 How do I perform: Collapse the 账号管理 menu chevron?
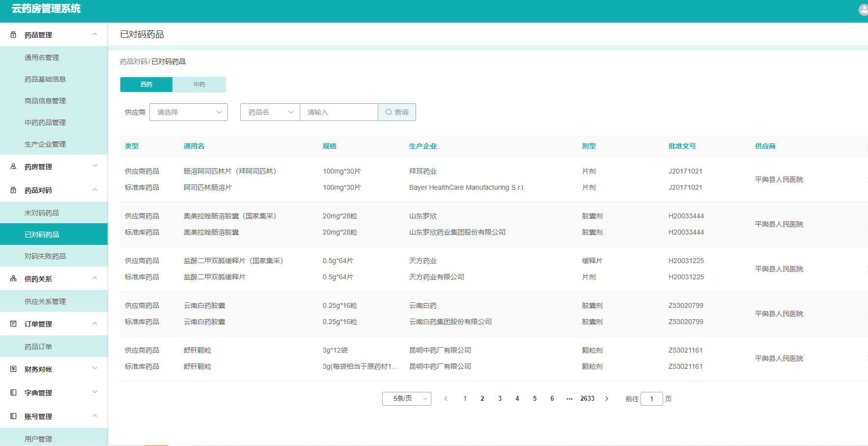[x=95, y=416]
